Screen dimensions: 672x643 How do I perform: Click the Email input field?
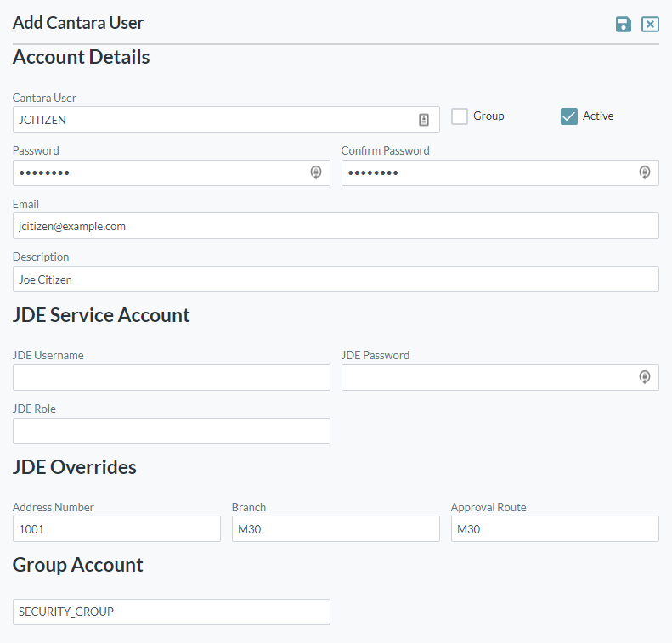click(336, 226)
